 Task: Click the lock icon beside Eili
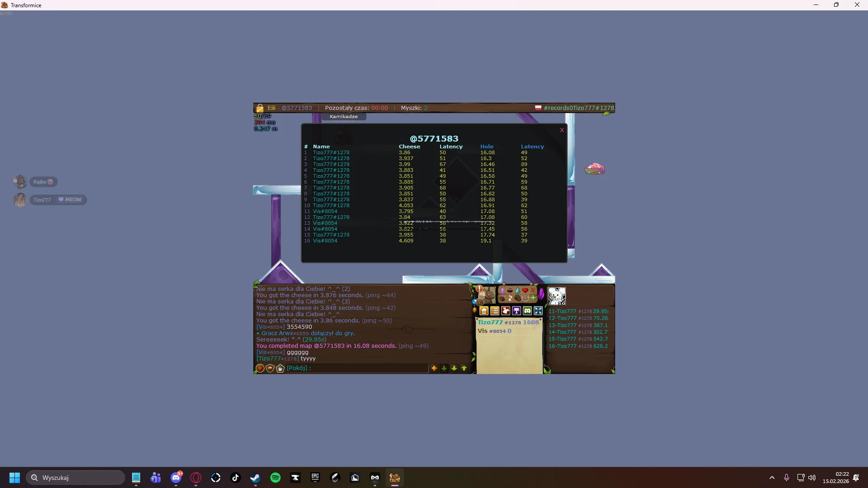tap(260, 108)
